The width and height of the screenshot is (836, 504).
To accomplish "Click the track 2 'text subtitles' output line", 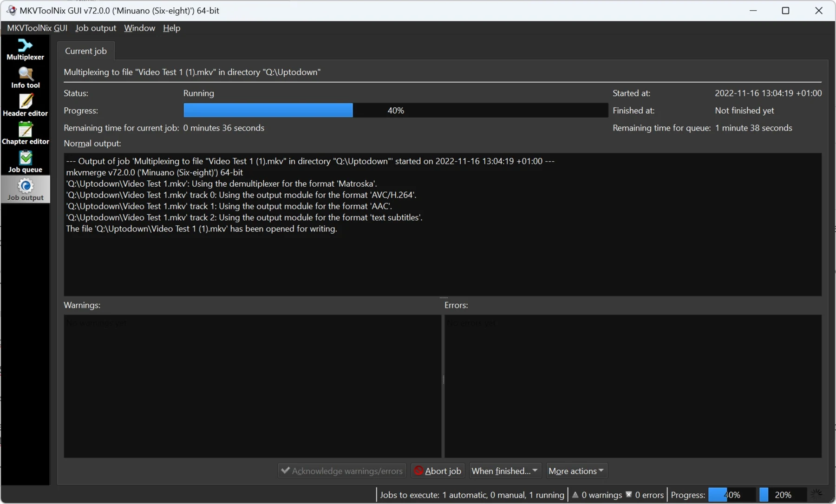I will tap(244, 217).
